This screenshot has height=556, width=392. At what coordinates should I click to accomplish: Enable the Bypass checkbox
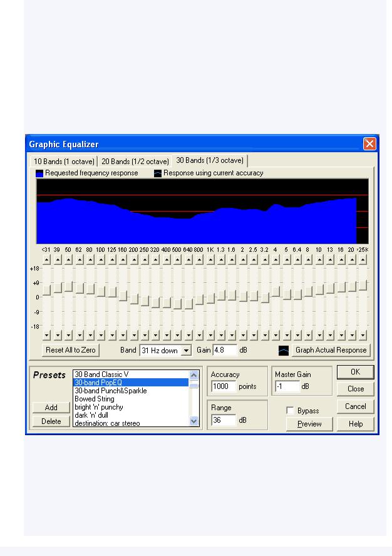[290, 410]
